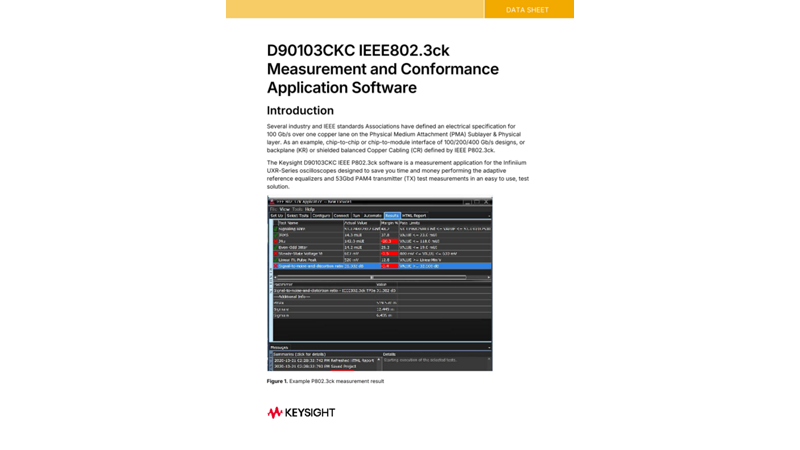Click the red -20.3 margin cell

pos(389,241)
